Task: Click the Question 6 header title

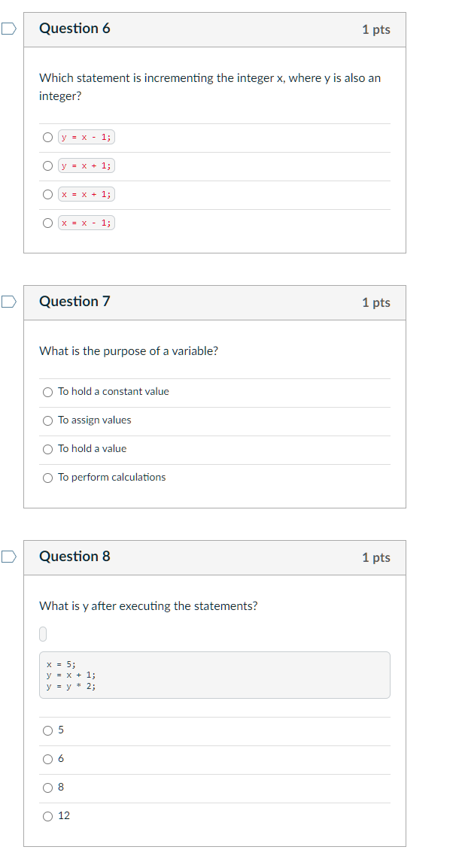Action: 74,29
